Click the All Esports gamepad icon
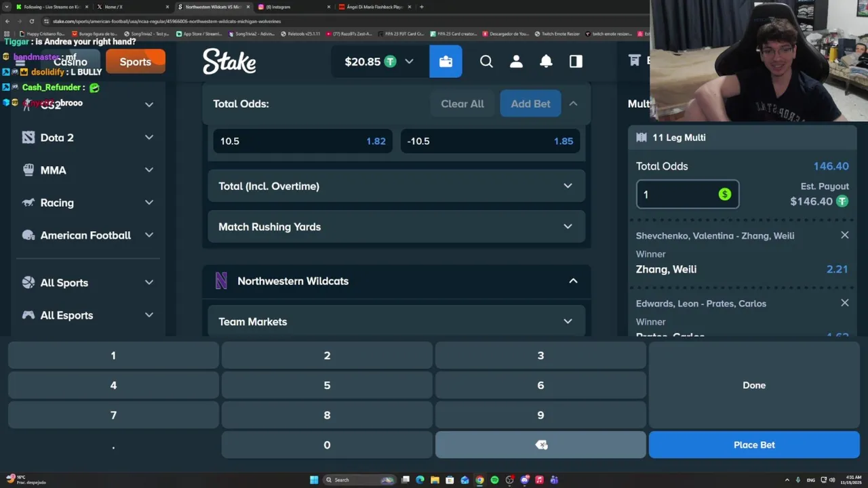 coord(28,315)
